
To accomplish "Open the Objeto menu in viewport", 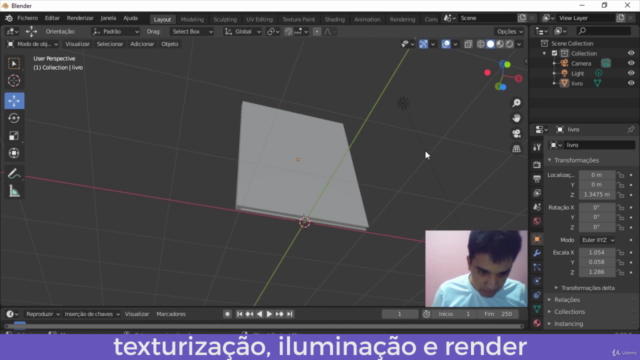I will point(169,44).
